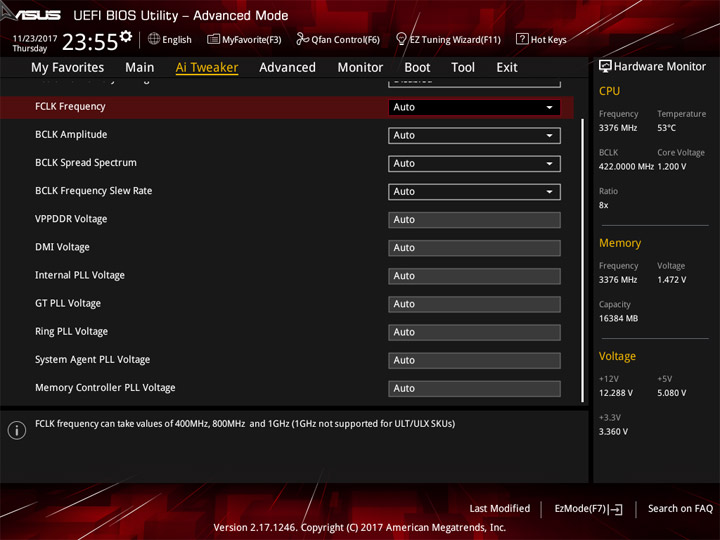Screen dimensions: 720x540
Task: Switch to the Advanced tab
Action: (x=287, y=68)
